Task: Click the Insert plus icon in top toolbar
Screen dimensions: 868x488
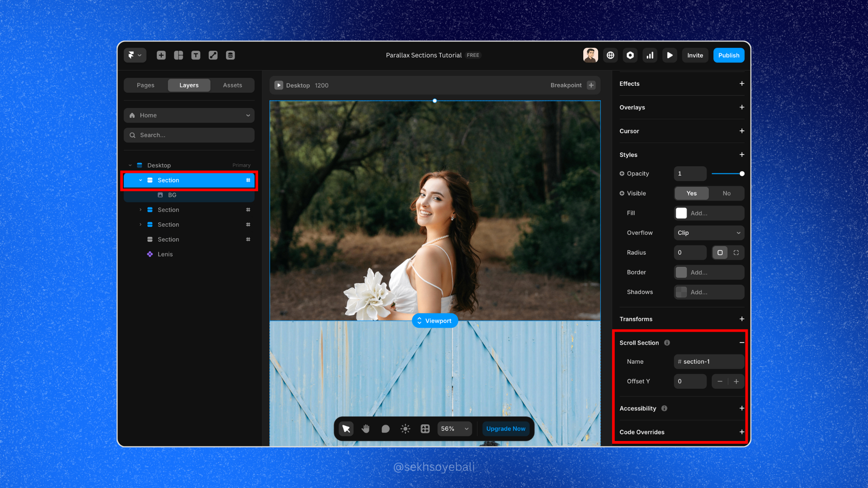Action: pyautogui.click(x=161, y=55)
